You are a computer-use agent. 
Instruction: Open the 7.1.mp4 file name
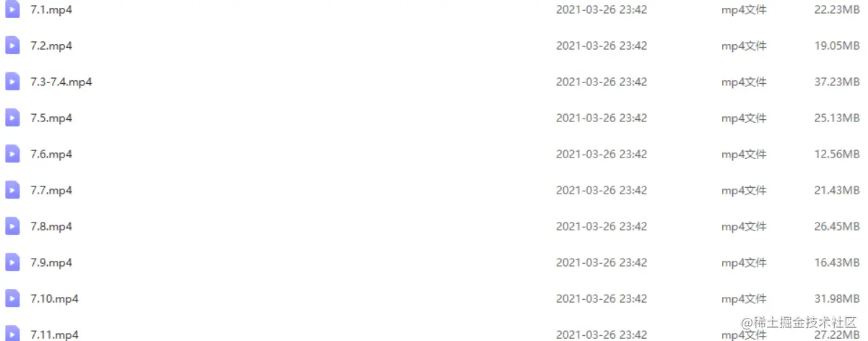(x=51, y=10)
